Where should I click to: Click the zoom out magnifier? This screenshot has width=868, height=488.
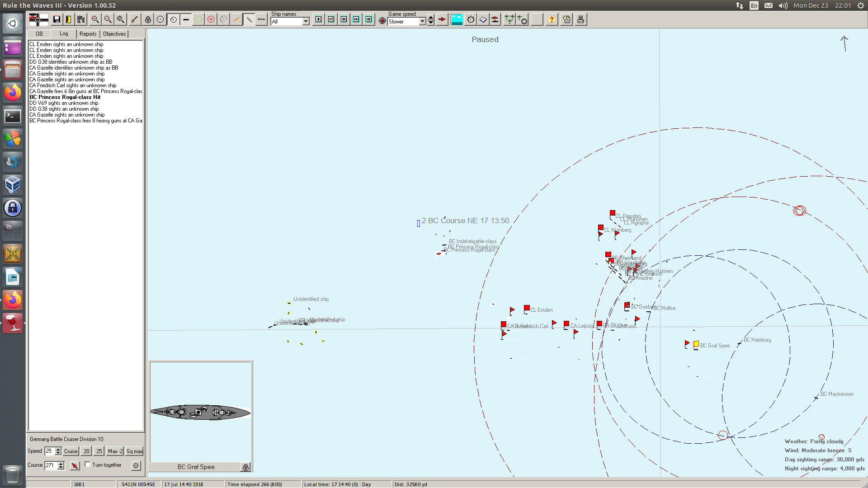point(108,19)
